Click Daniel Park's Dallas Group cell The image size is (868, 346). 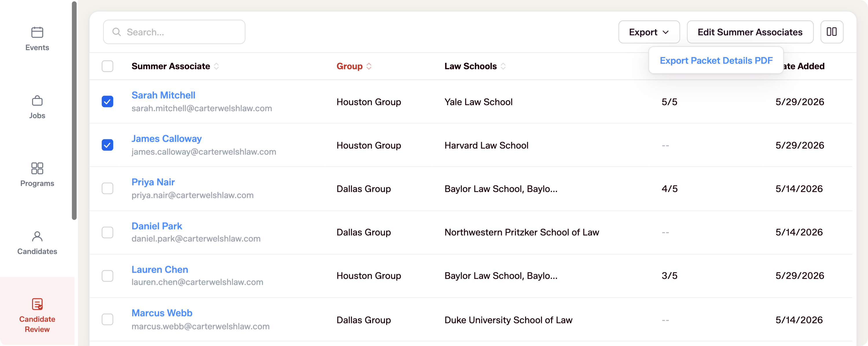(x=364, y=232)
